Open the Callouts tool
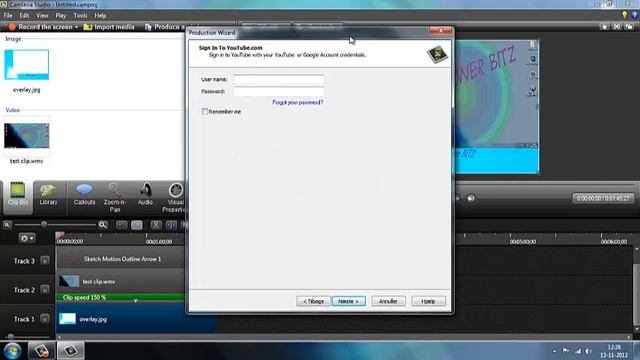The height and width of the screenshot is (360, 640). pos(84,195)
